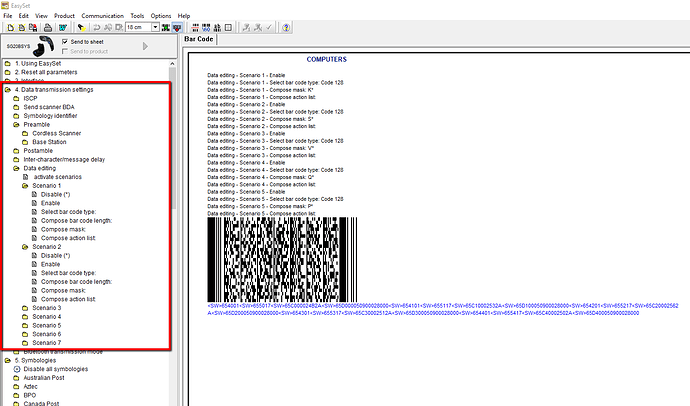Select 'Disable (*)' under Scenario 1
Image resolution: width=690 pixels, height=406 pixels.
point(55,194)
